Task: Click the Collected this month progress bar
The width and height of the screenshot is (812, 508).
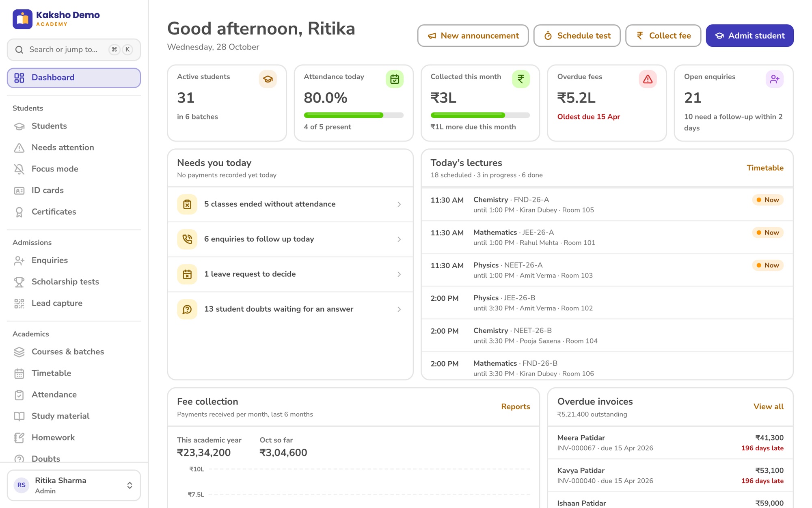Action: pyautogui.click(x=480, y=115)
